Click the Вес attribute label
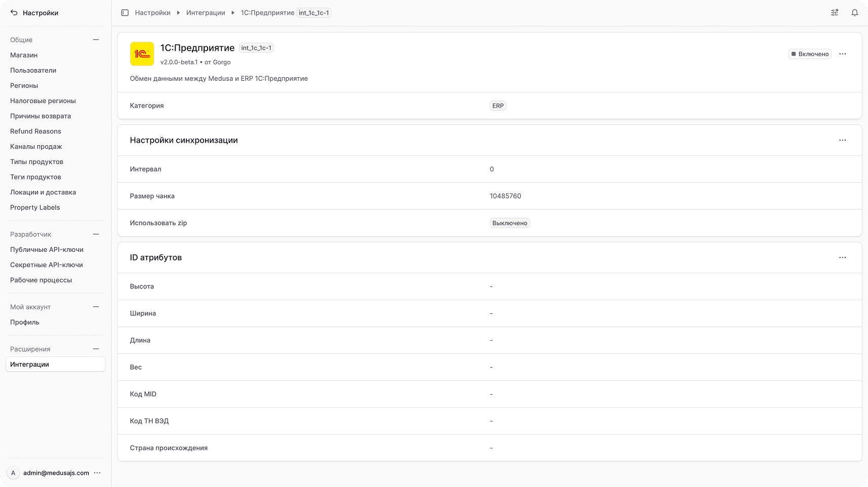Image resolution: width=868 pixels, height=487 pixels. click(x=136, y=367)
